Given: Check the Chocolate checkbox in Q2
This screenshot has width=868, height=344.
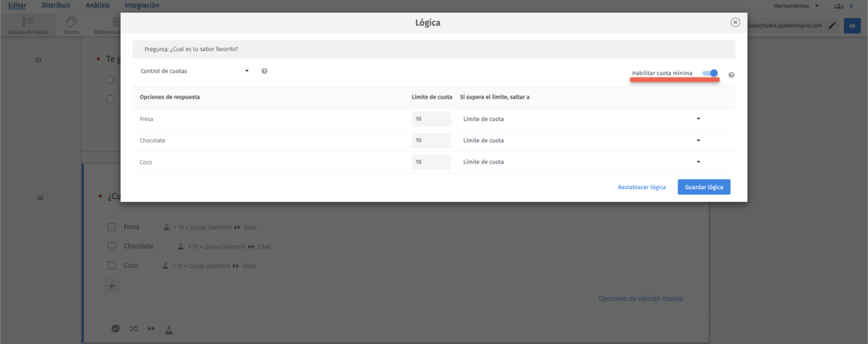Looking at the screenshot, I should pyautogui.click(x=112, y=246).
